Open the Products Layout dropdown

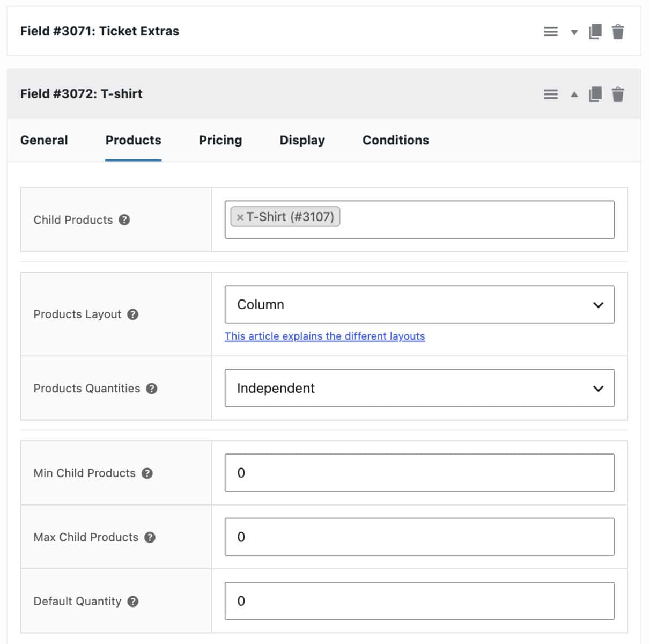click(x=419, y=304)
